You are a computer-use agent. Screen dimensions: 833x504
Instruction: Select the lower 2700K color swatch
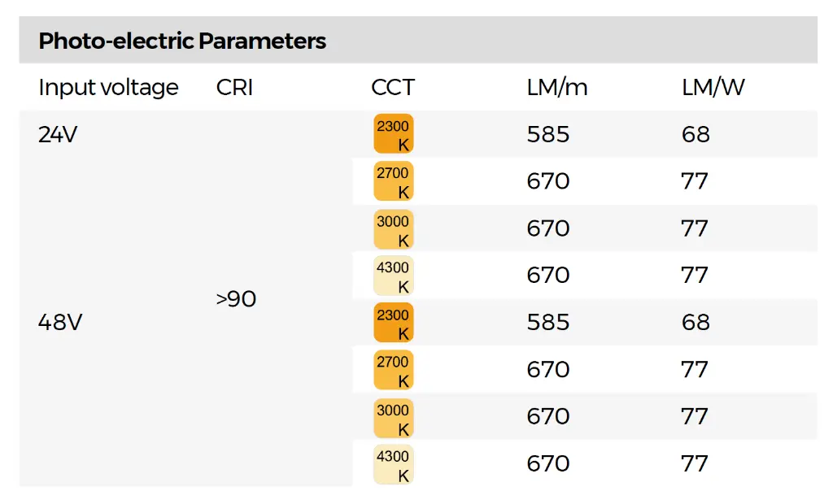point(394,370)
